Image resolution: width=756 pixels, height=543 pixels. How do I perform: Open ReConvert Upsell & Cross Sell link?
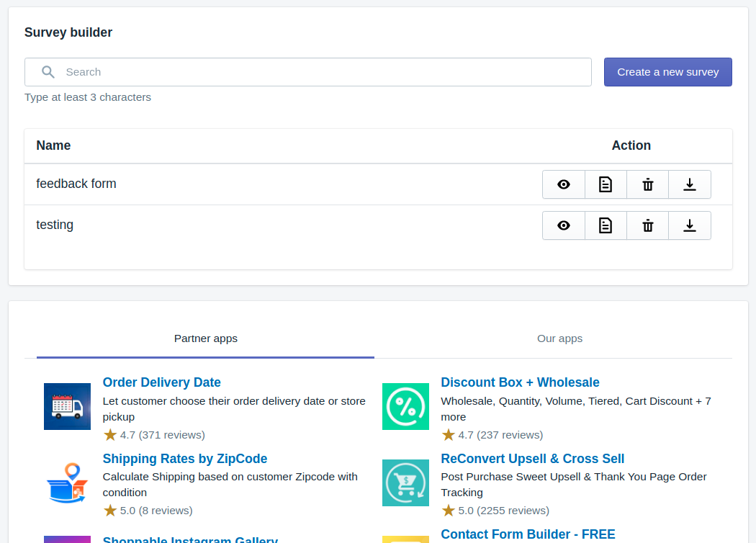tap(532, 459)
